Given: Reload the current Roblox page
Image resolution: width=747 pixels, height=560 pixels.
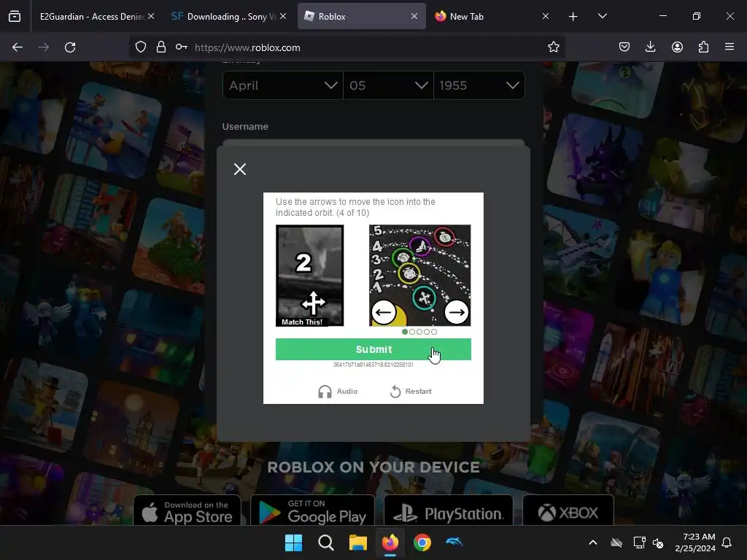Looking at the screenshot, I should click(x=70, y=47).
